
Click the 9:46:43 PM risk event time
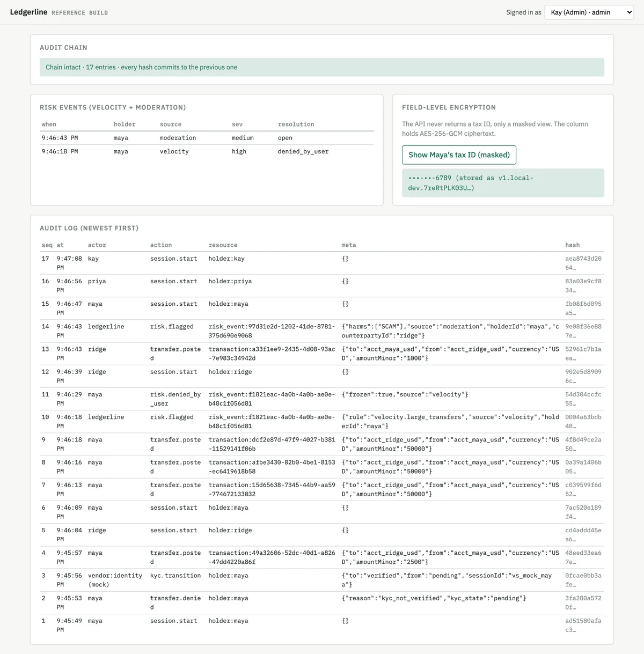[x=60, y=138]
